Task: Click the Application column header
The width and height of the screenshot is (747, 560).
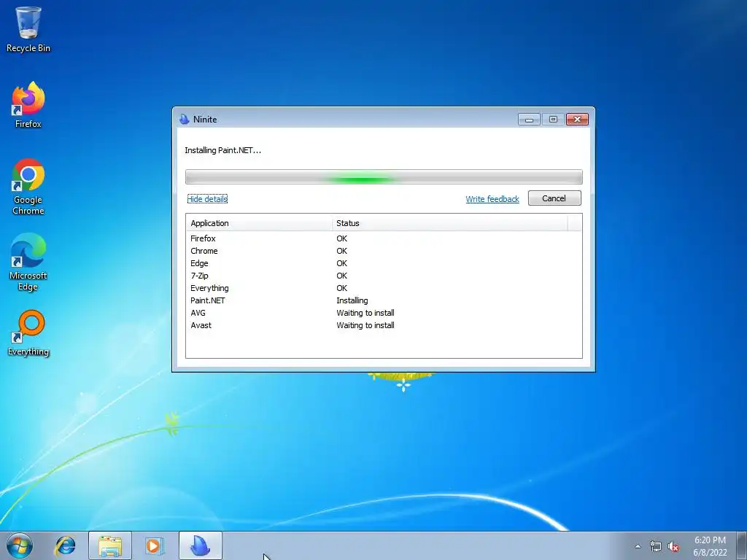Action: 259,223
